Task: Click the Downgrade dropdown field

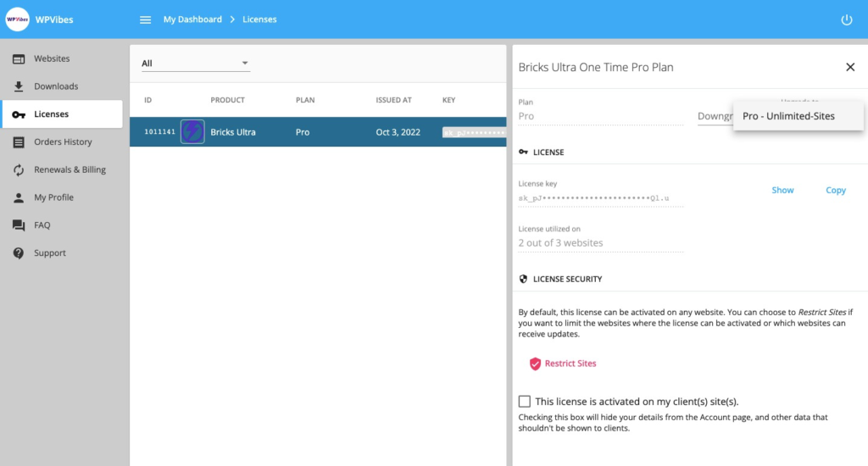Action: [715, 116]
